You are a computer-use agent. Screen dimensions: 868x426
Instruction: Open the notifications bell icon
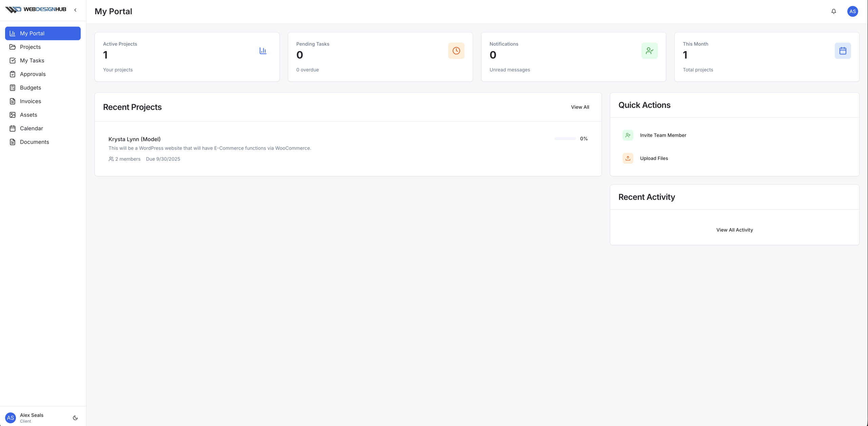coord(833,11)
